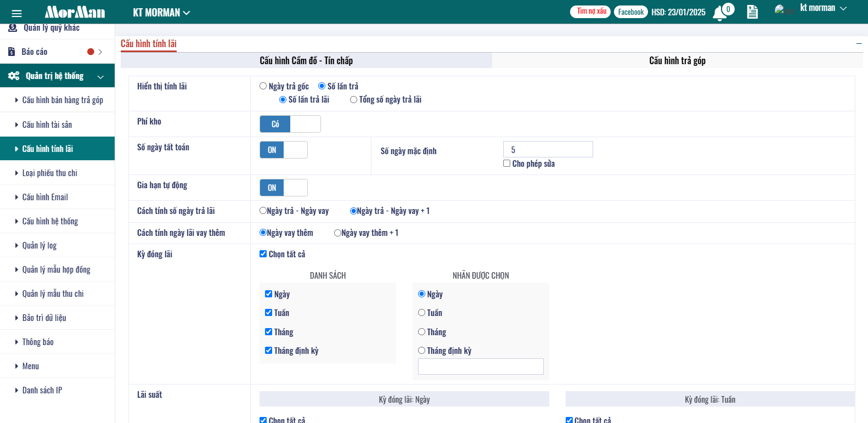Open the notification bell icon
The width and height of the screenshot is (868, 423).
[719, 13]
